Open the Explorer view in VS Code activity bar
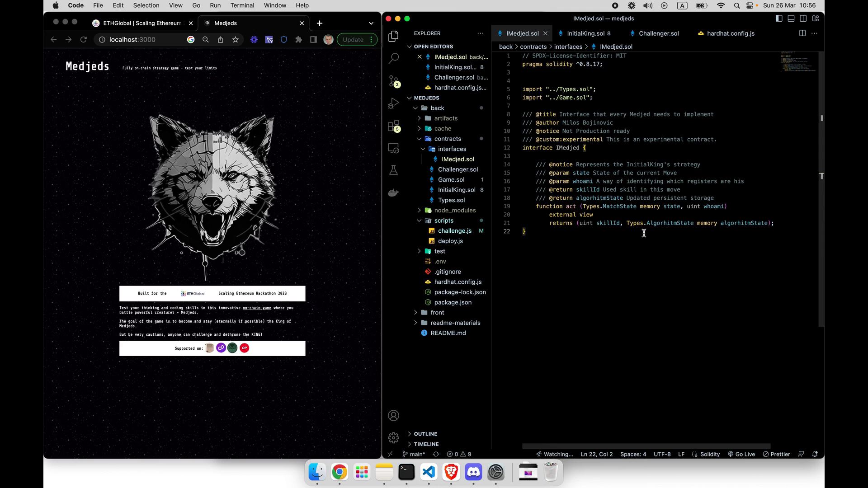This screenshot has height=488, width=868. pyautogui.click(x=393, y=36)
